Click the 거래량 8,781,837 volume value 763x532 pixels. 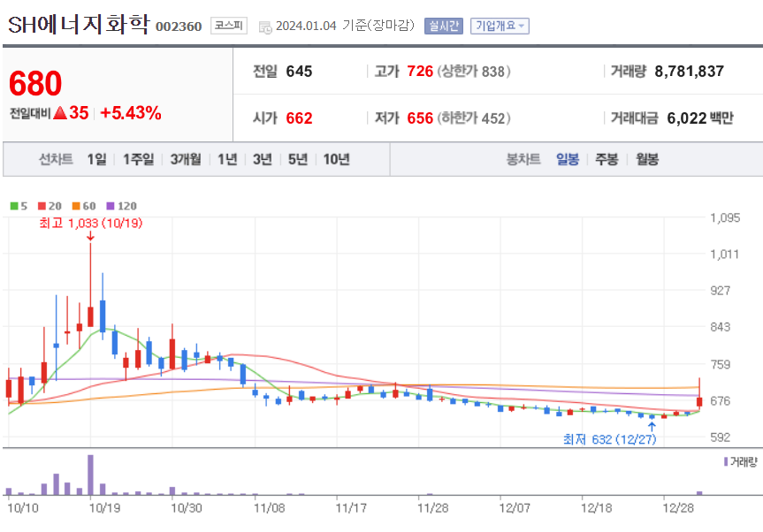point(689,72)
